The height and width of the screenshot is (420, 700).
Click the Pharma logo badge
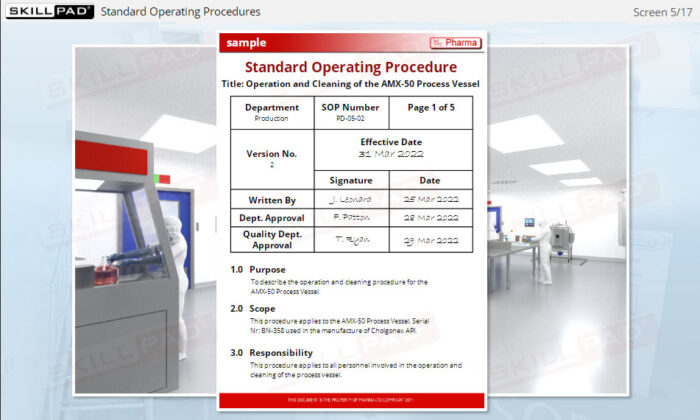click(x=456, y=43)
